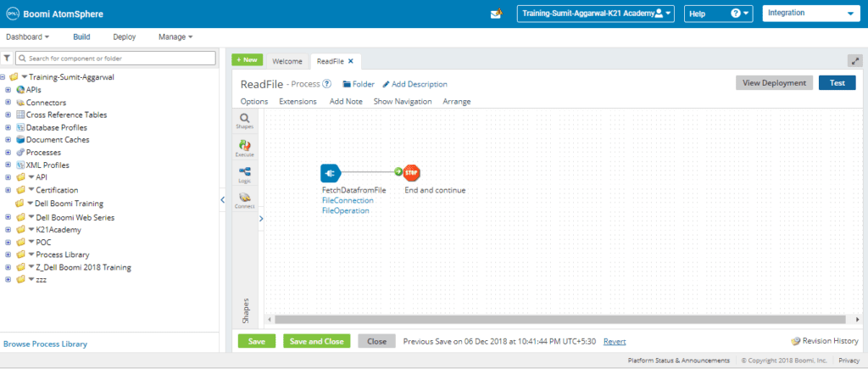The width and height of the screenshot is (868, 369).
Task: Click the Save button
Action: (x=257, y=341)
